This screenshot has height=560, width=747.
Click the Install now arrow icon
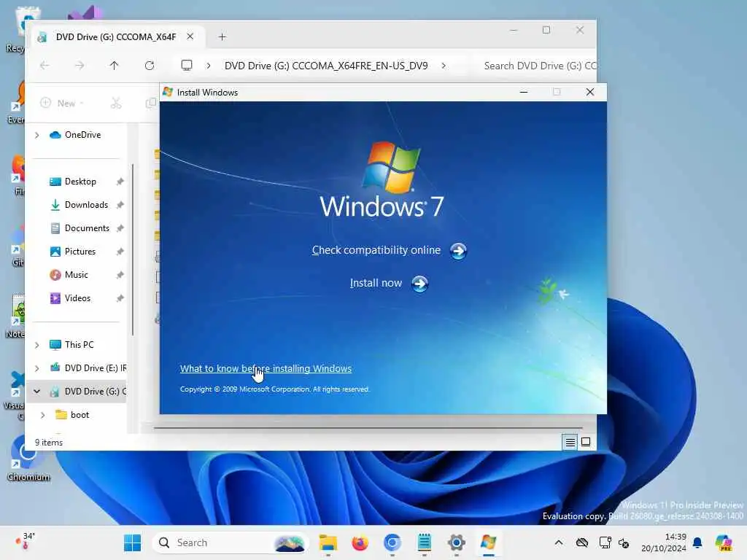pyautogui.click(x=419, y=284)
